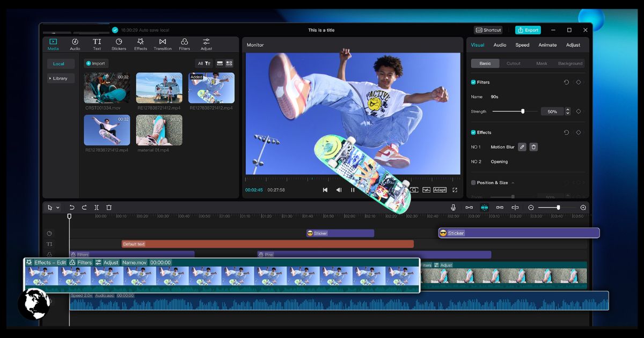Enable the Position & Size checkbox

coord(473,183)
